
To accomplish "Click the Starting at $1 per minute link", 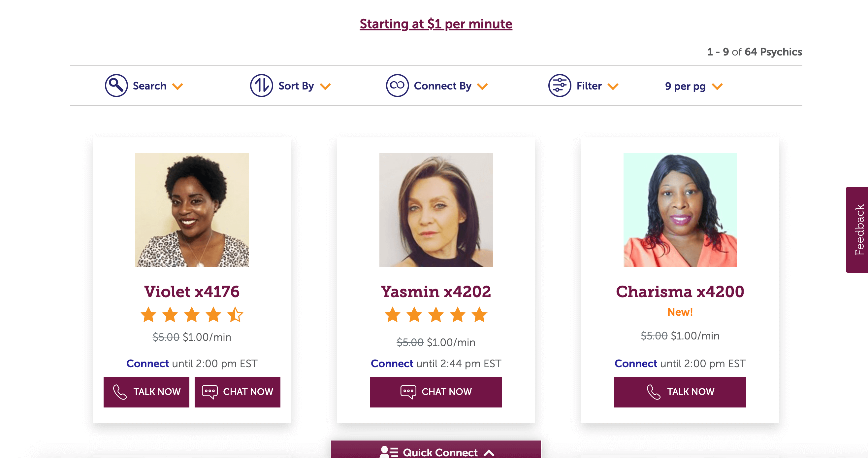I will click(x=436, y=23).
